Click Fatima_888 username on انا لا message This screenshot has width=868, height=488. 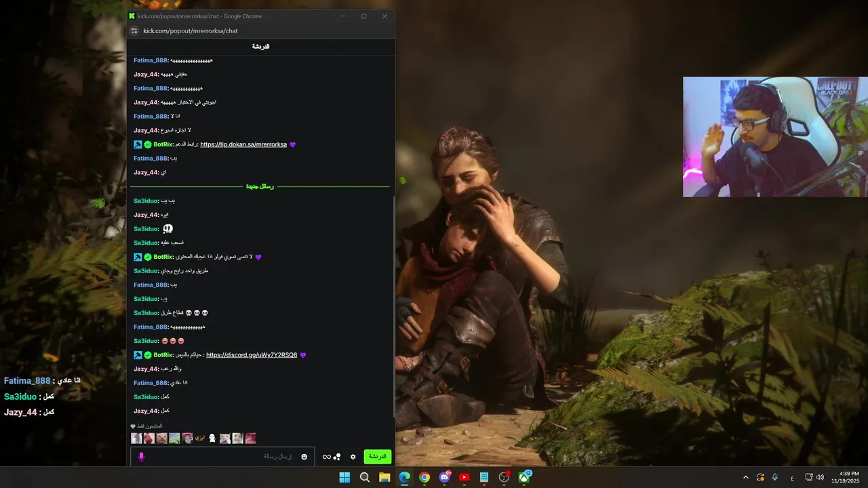[x=151, y=117]
